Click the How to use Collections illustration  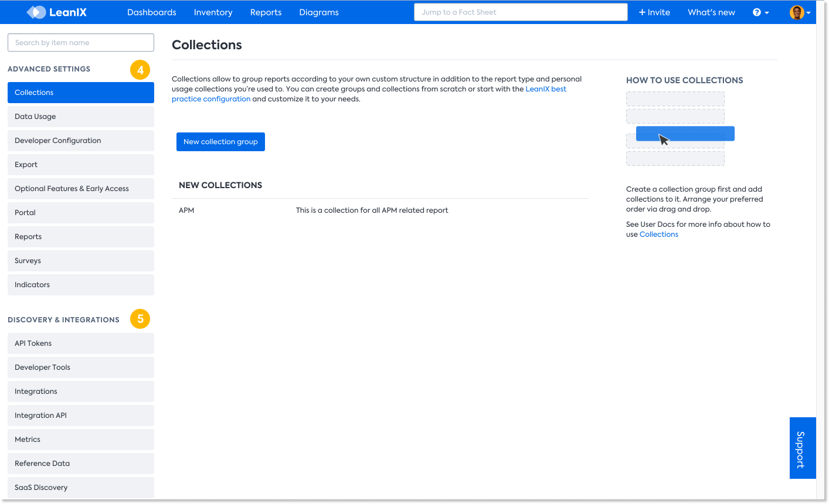[x=680, y=129]
